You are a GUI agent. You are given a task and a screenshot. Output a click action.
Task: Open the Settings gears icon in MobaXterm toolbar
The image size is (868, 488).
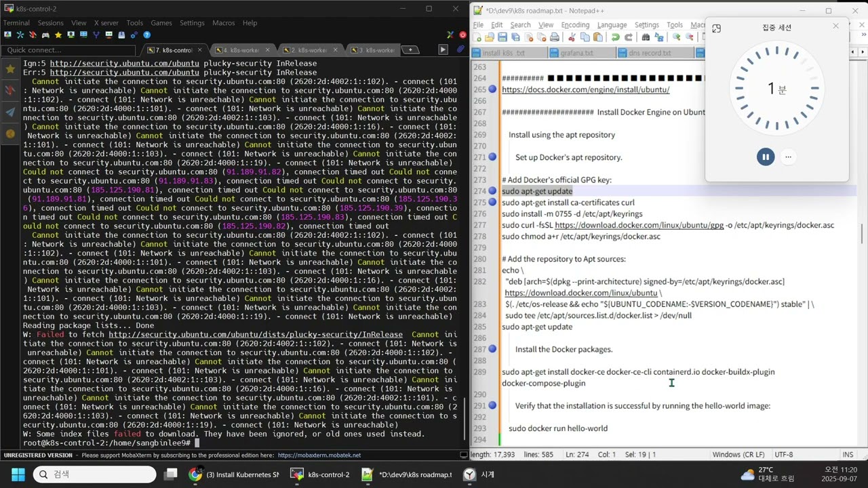coord(134,35)
